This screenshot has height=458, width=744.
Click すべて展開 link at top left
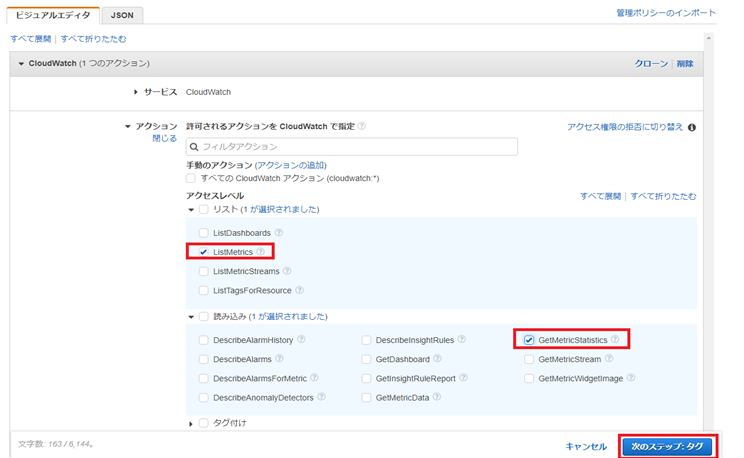(x=31, y=39)
